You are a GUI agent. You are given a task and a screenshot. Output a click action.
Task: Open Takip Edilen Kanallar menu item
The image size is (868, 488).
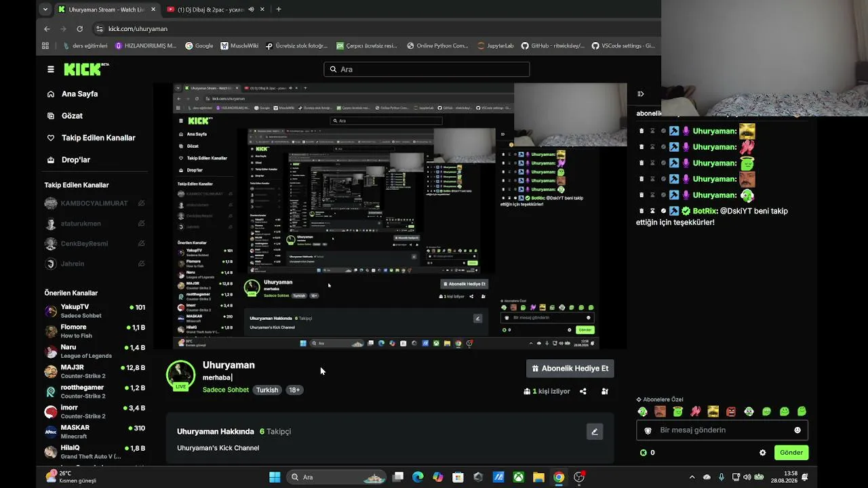pos(98,138)
